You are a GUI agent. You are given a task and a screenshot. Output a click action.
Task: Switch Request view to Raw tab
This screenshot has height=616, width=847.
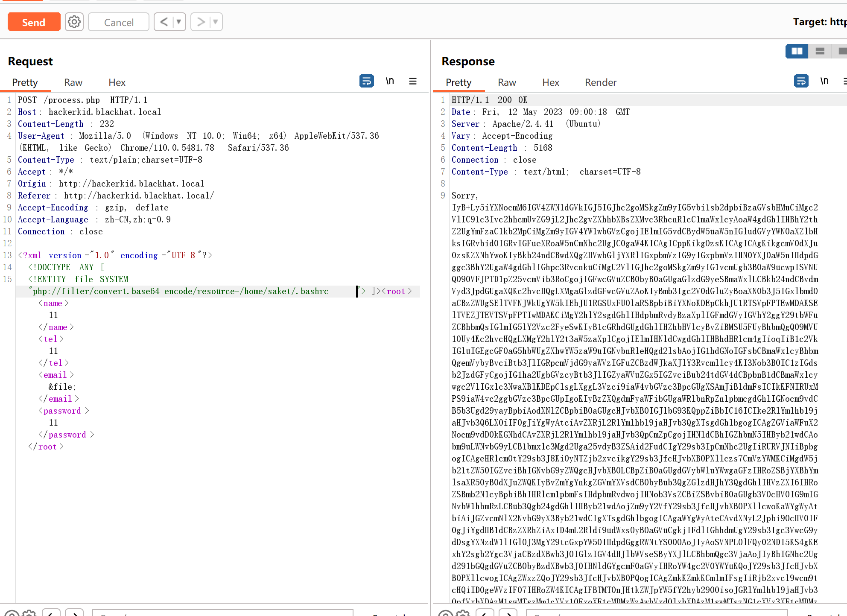[x=73, y=82]
